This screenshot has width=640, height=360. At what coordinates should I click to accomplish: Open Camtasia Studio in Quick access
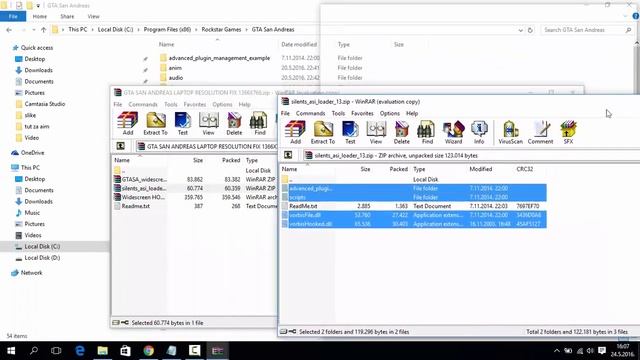(x=44, y=104)
